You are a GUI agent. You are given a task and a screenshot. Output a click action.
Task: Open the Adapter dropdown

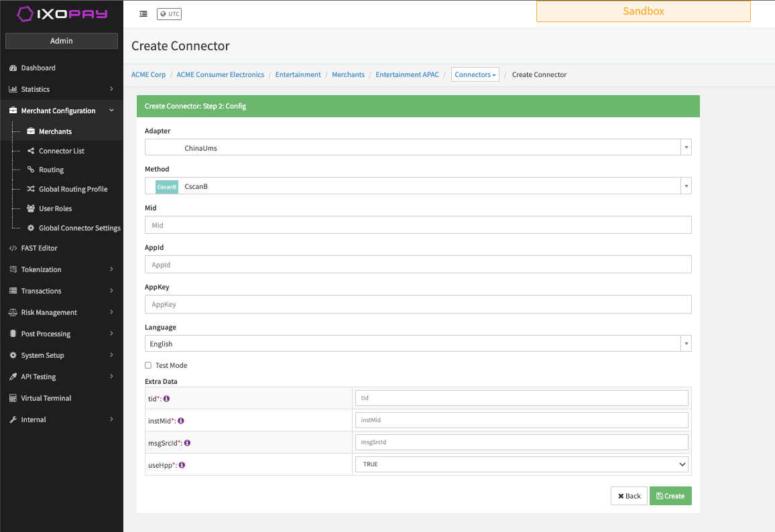[x=418, y=147]
